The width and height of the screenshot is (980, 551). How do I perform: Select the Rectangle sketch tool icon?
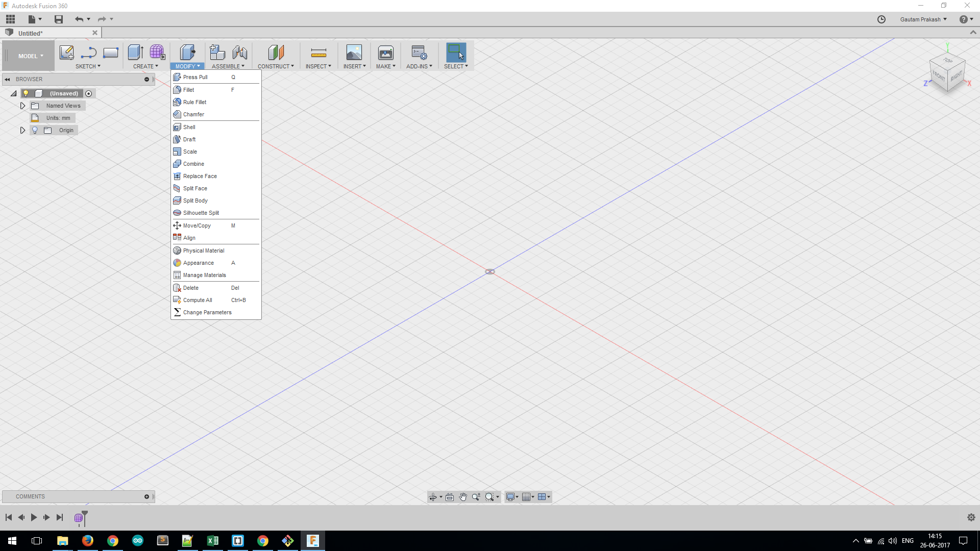point(111,53)
